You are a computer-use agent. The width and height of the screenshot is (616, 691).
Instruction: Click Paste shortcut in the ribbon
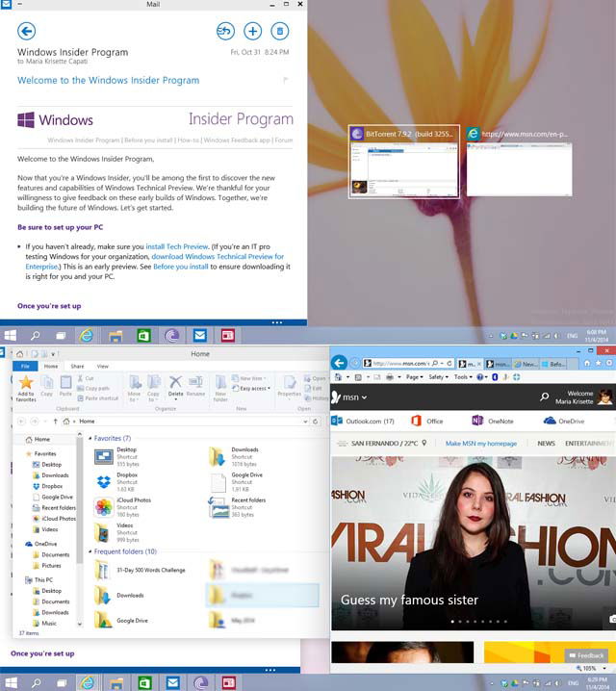coord(98,397)
